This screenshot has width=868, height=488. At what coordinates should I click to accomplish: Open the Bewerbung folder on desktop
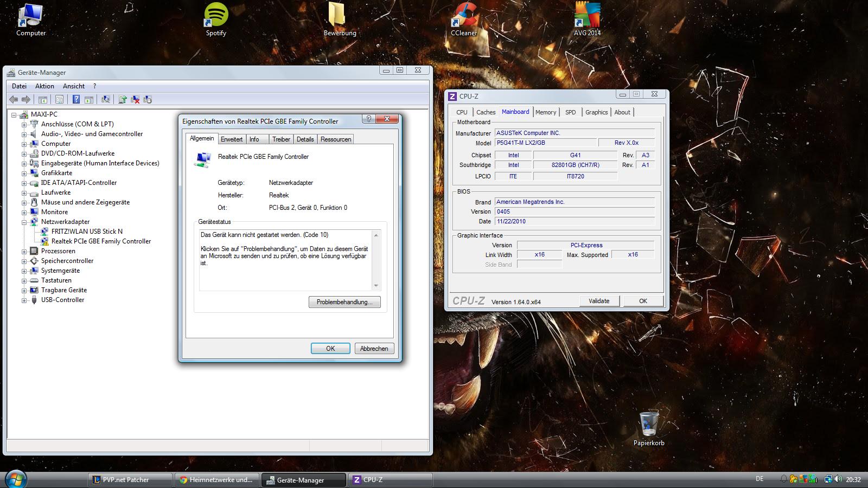tap(340, 20)
